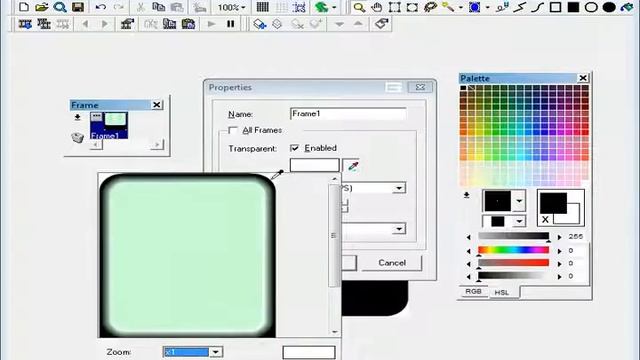The height and width of the screenshot is (360, 640).
Task: Undo the last action
Action: [100, 7]
